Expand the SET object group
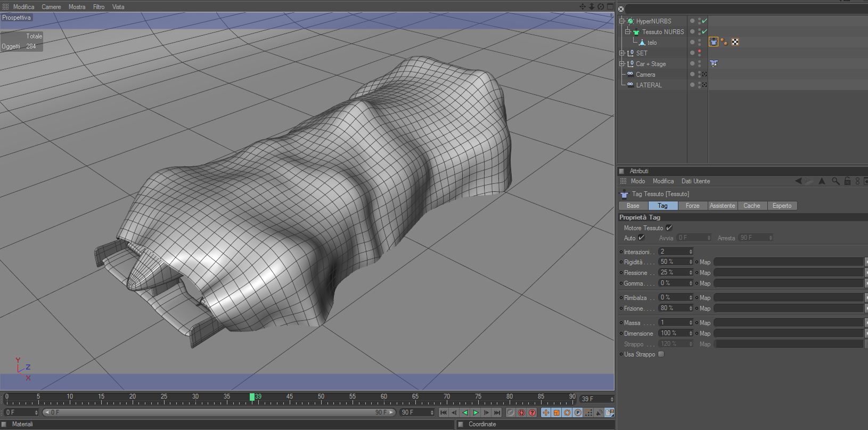 pos(622,53)
